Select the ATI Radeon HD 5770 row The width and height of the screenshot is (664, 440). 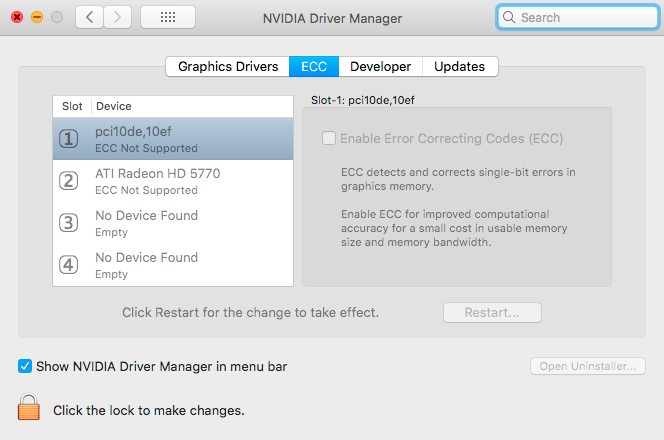click(173, 181)
